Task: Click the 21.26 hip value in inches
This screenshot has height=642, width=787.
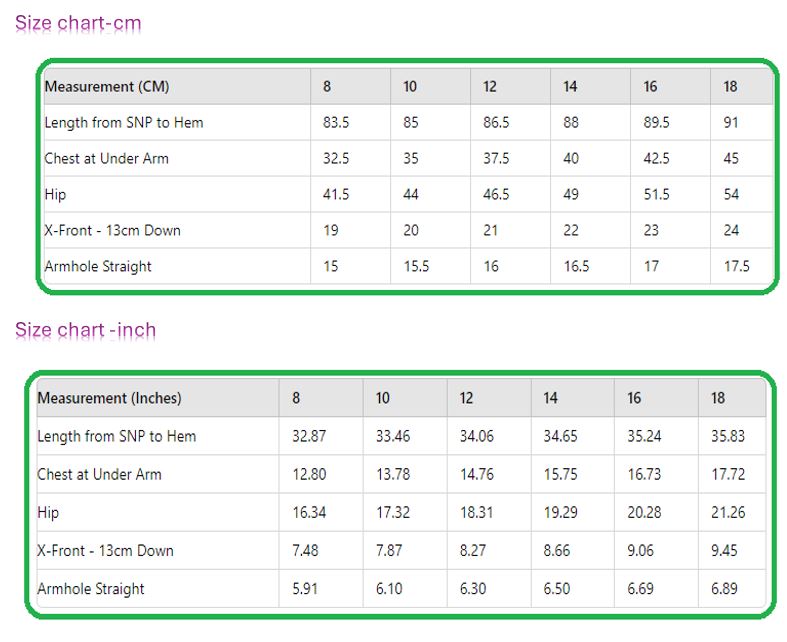Action: pos(728,512)
